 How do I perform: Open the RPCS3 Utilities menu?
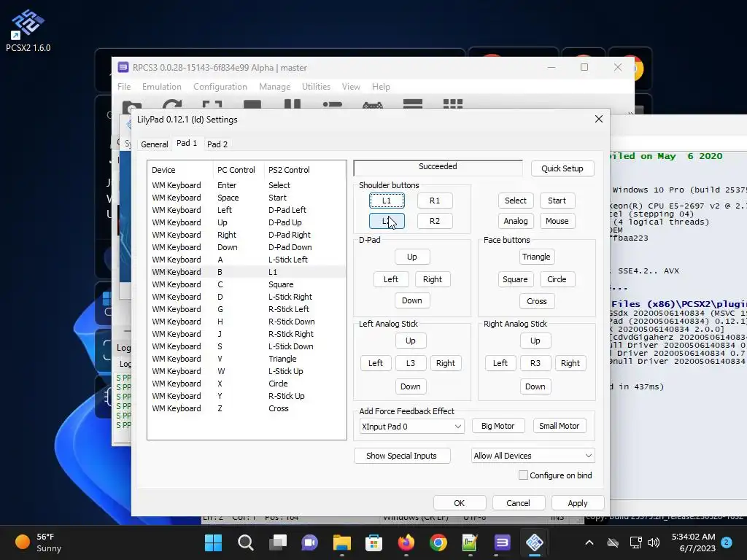point(316,87)
